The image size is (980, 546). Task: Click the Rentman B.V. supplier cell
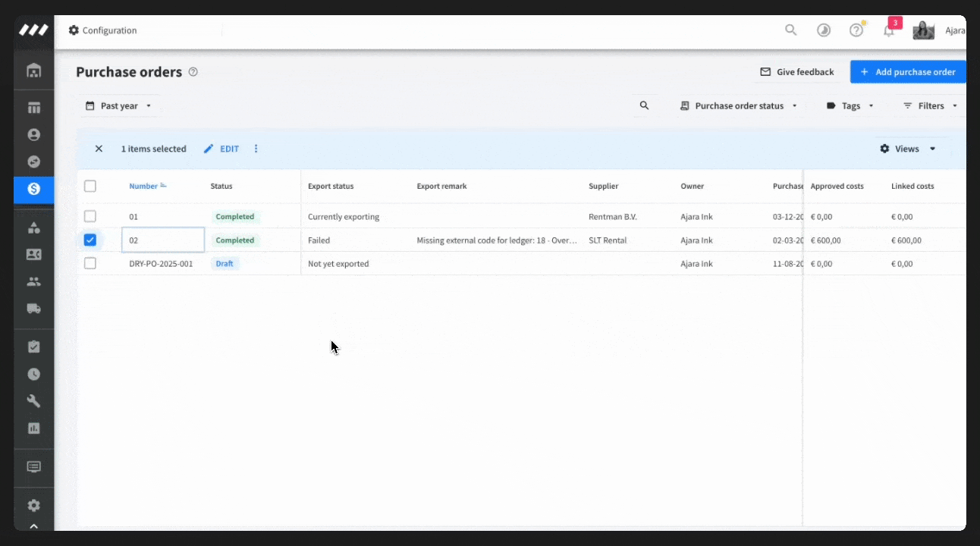tap(613, 217)
